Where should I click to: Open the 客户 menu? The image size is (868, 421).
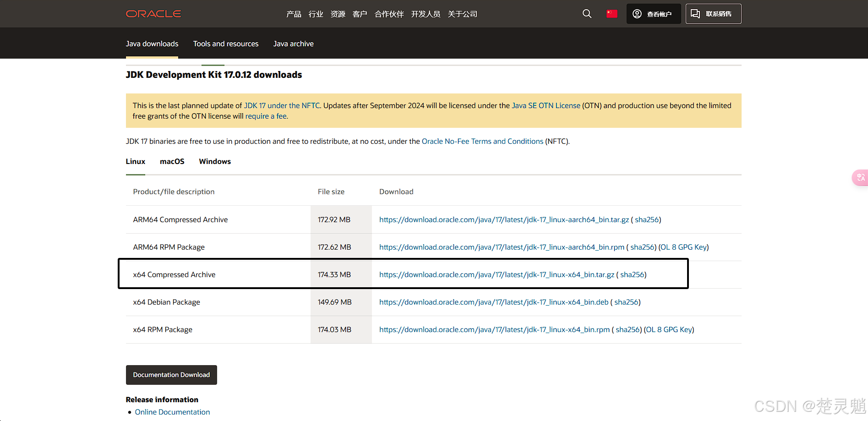pyautogui.click(x=360, y=14)
